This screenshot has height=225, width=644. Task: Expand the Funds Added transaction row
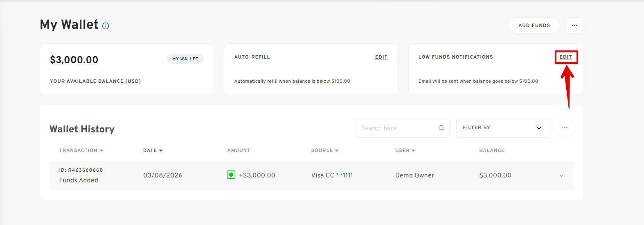click(561, 175)
